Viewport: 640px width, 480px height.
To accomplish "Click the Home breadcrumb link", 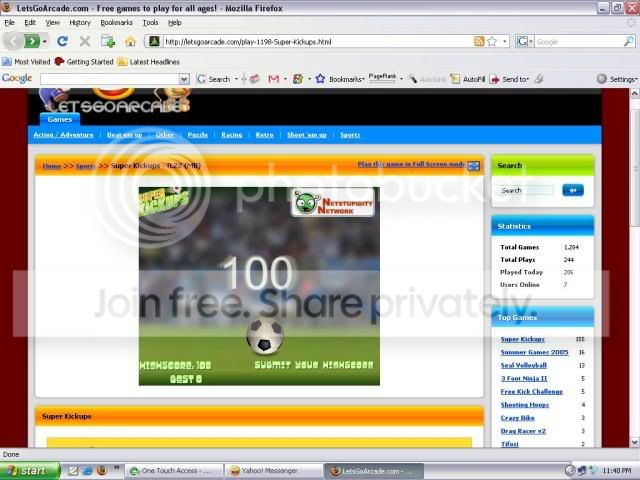I will pyautogui.click(x=51, y=166).
